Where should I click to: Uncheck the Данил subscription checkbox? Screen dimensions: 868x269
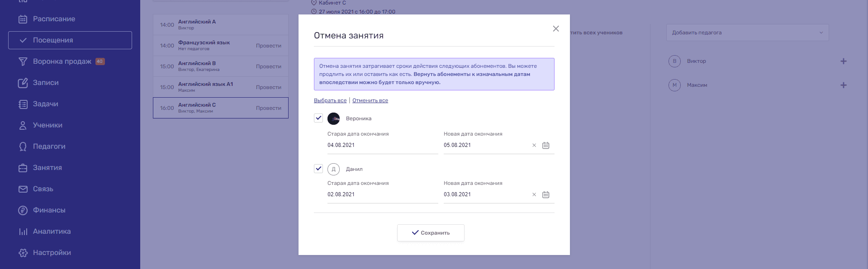click(x=318, y=169)
